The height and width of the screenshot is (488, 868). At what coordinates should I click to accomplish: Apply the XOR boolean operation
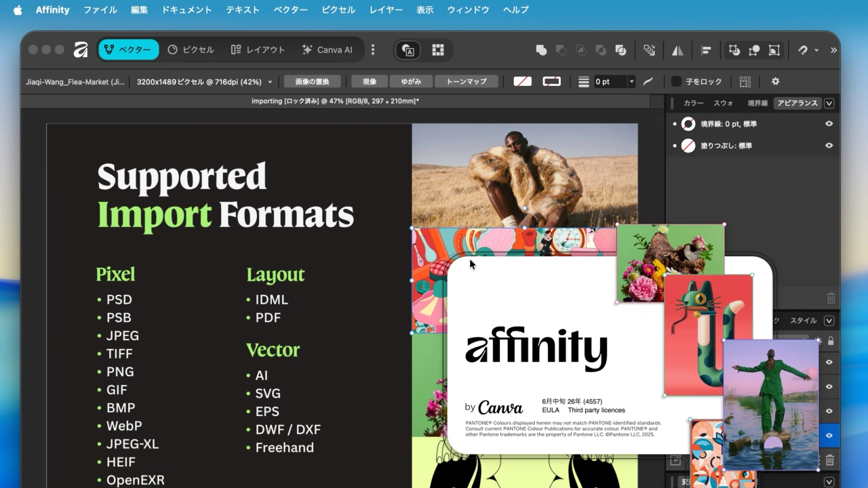click(601, 49)
